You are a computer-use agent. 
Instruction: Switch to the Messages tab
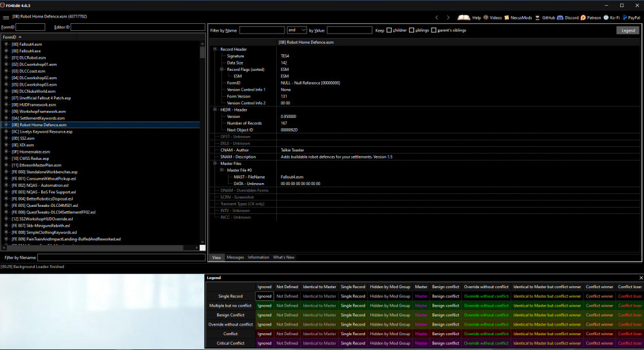[x=235, y=257]
